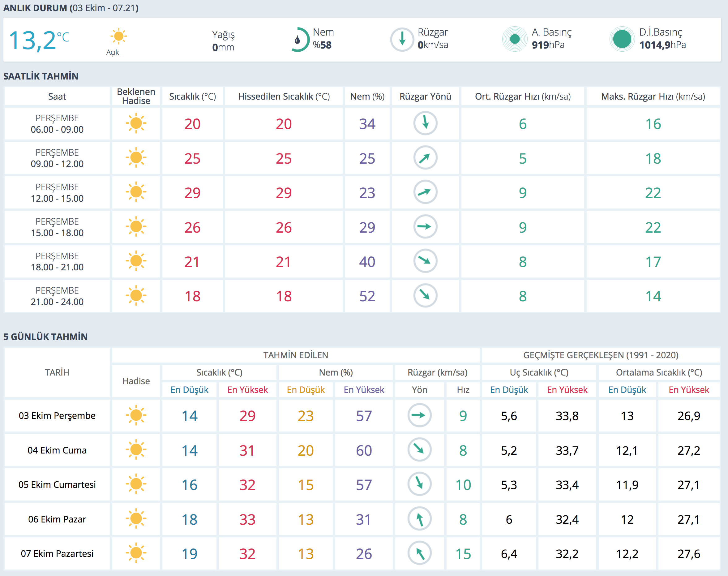
Task: Click the Hissedilen Sıcaklık column header
Action: click(284, 97)
